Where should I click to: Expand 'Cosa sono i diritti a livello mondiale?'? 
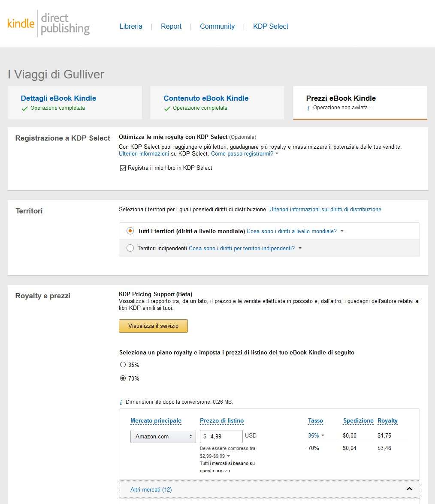(342, 231)
